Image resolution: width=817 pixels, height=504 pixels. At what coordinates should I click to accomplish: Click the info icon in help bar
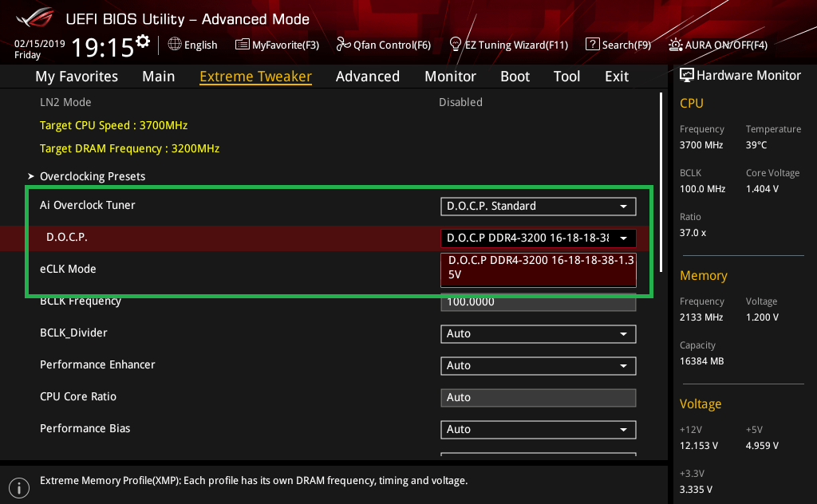[19, 488]
